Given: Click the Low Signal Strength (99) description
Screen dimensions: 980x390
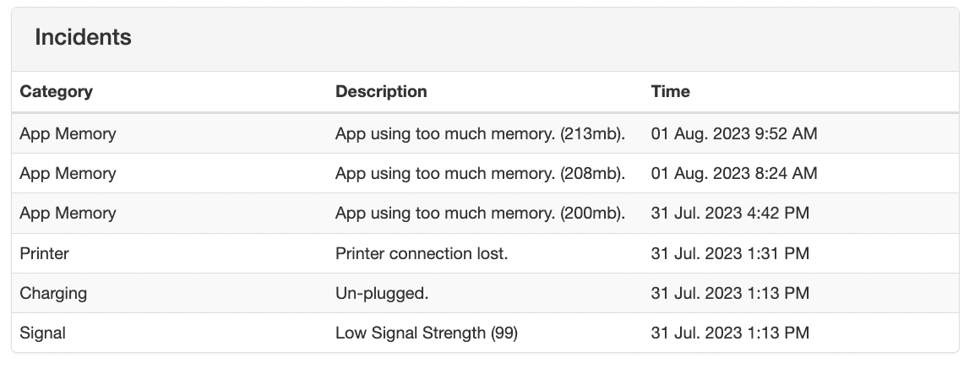Looking at the screenshot, I should [x=427, y=333].
